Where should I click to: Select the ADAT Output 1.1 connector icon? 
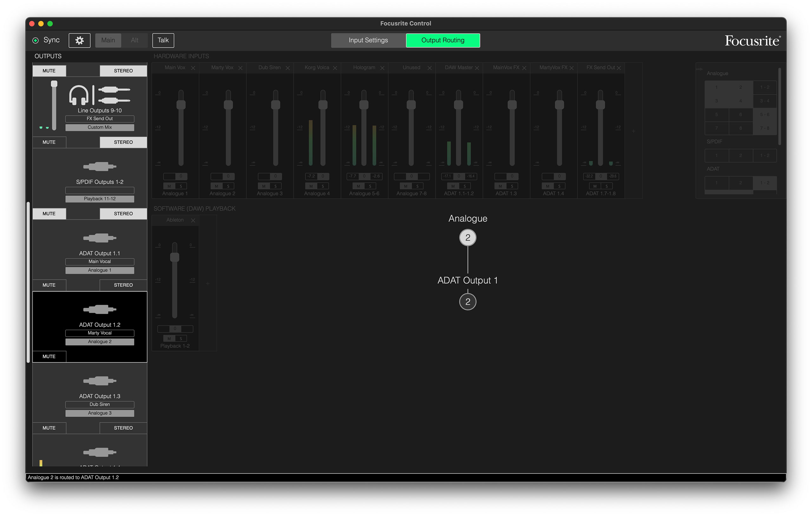pyautogui.click(x=100, y=238)
